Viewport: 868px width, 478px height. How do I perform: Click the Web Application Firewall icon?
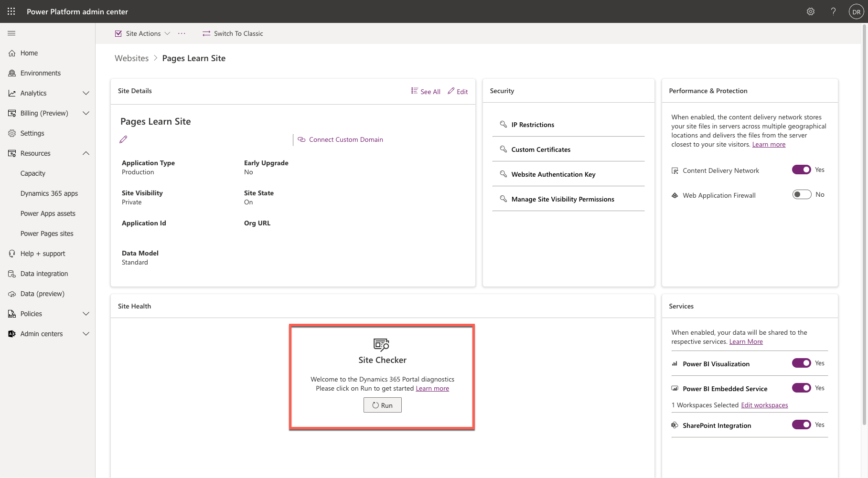pyautogui.click(x=675, y=195)
